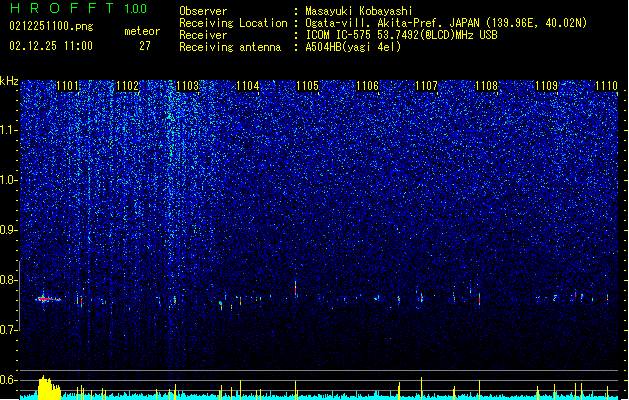Screen dimensions: 629x400
Task: Click time marker 1105
Action: click(307, 86)
